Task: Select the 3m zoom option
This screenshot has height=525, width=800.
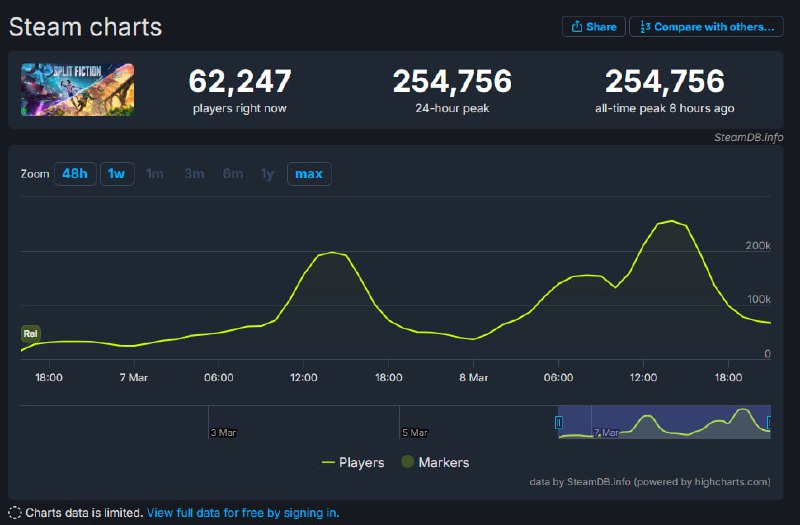Action: [x=194, y=173]
